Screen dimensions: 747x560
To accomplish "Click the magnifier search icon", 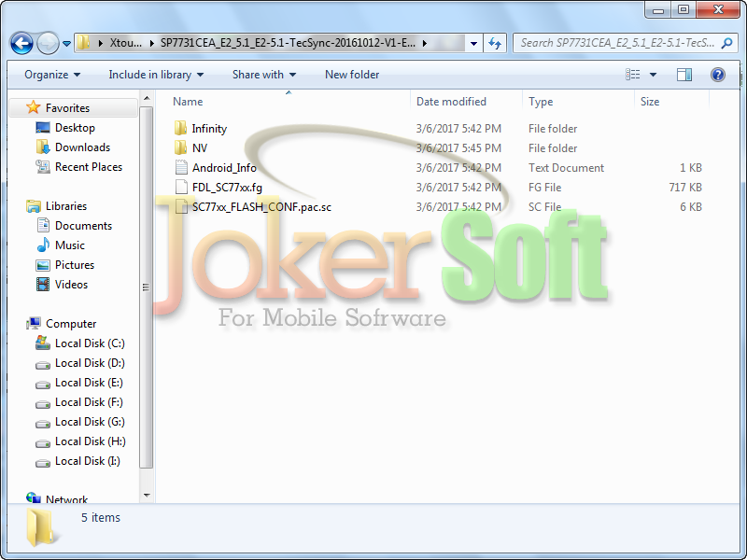I will [x=727, y=43].
